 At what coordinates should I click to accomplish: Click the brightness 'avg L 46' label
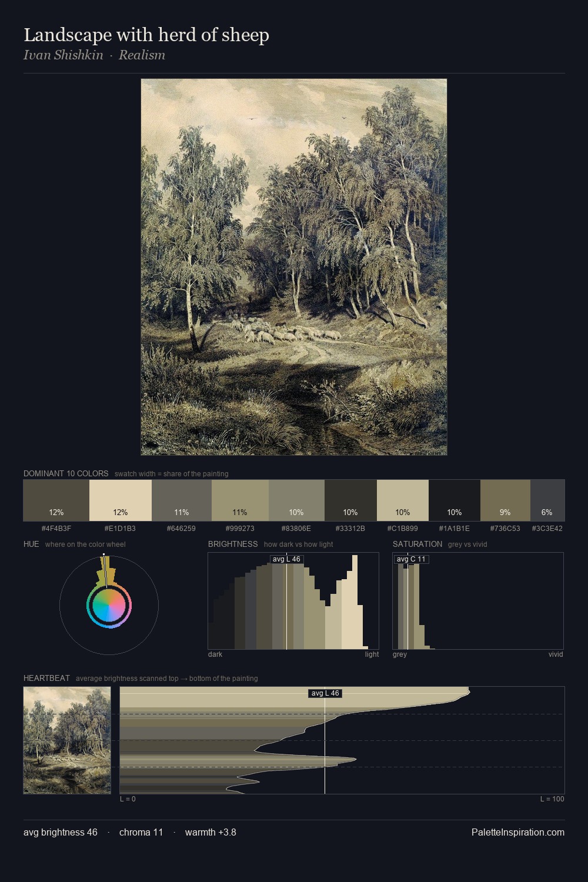[x=286, y=559]
